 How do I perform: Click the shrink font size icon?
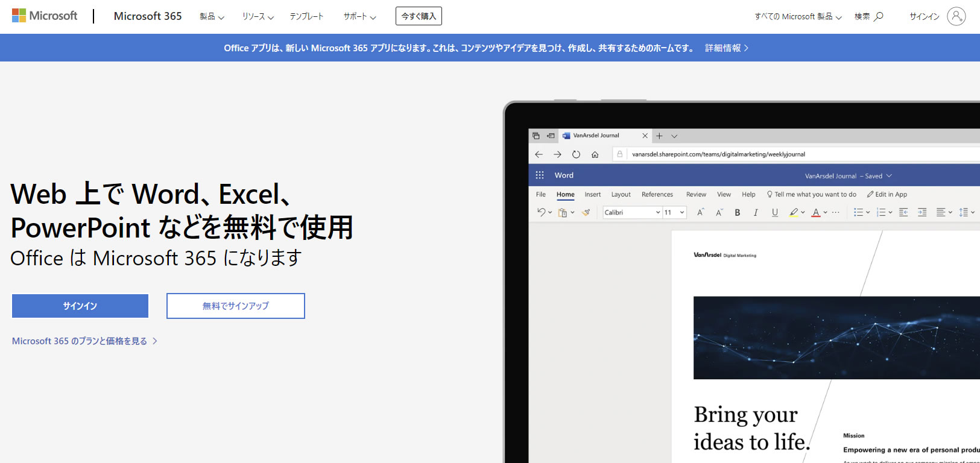click(x=719, y=212)
